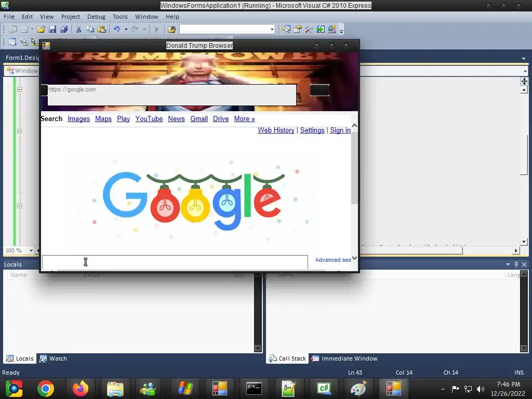Open the Toolbox wrench icon
The image size is (532, 399).
[x=309, y=29]
